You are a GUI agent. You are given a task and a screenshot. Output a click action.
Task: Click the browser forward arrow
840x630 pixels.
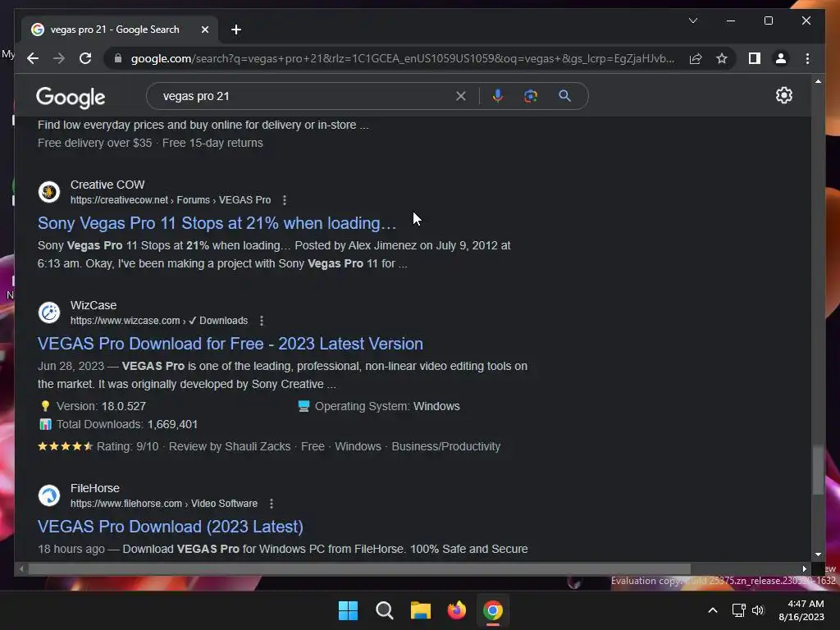(59, 58)
